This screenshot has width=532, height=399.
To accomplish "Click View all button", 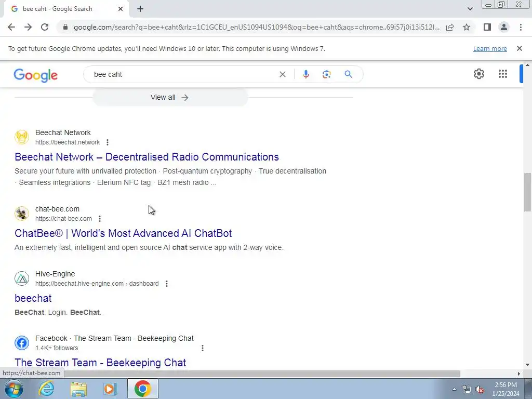I will coord(170,97).
